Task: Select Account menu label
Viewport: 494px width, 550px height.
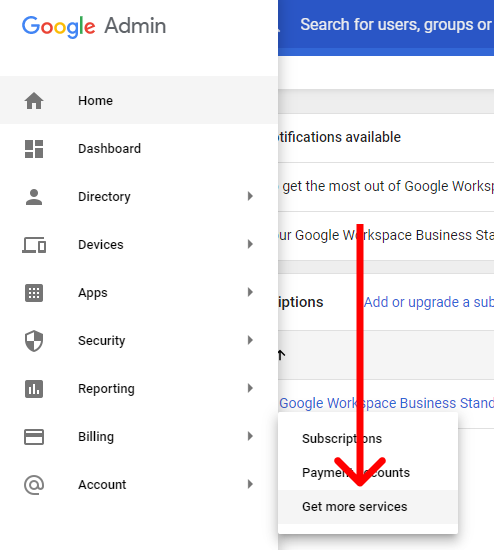Action: point(102,485)
